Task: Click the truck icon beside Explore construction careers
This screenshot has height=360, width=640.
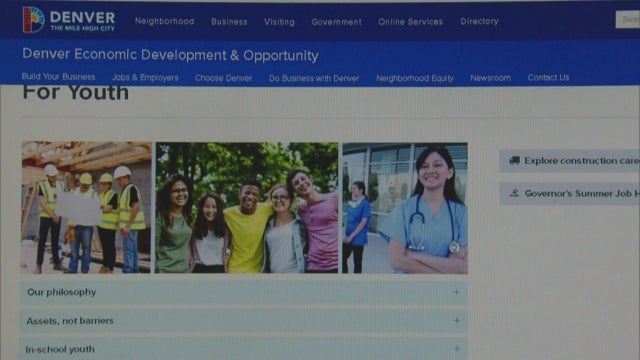Action: click(514, 160)
